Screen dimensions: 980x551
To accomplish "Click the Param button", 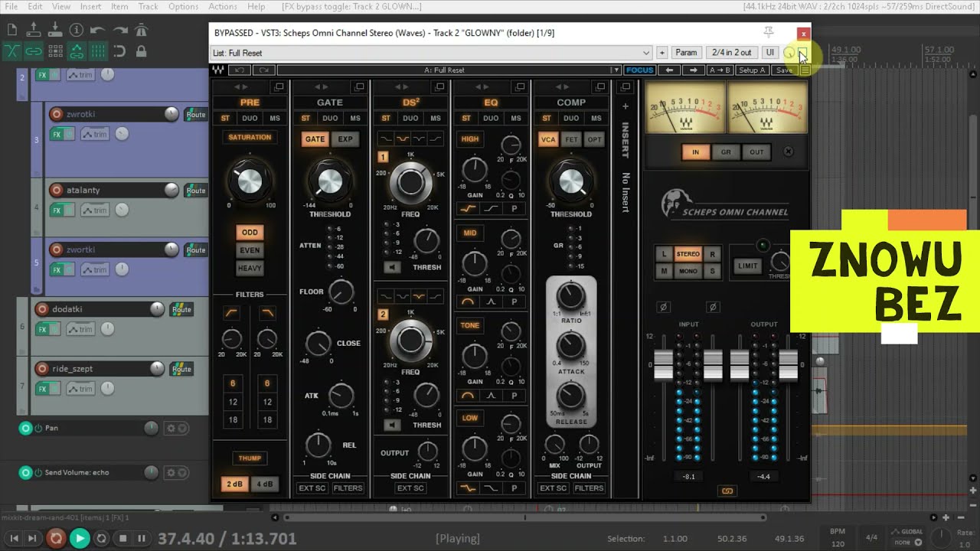I will [686, 53].
